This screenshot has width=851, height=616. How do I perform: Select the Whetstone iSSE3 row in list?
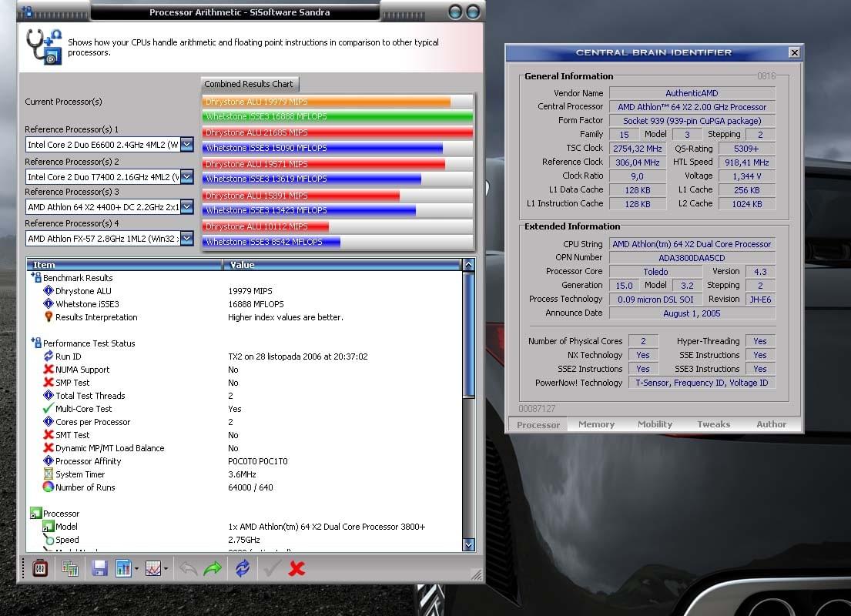click(x=245, y=304)
